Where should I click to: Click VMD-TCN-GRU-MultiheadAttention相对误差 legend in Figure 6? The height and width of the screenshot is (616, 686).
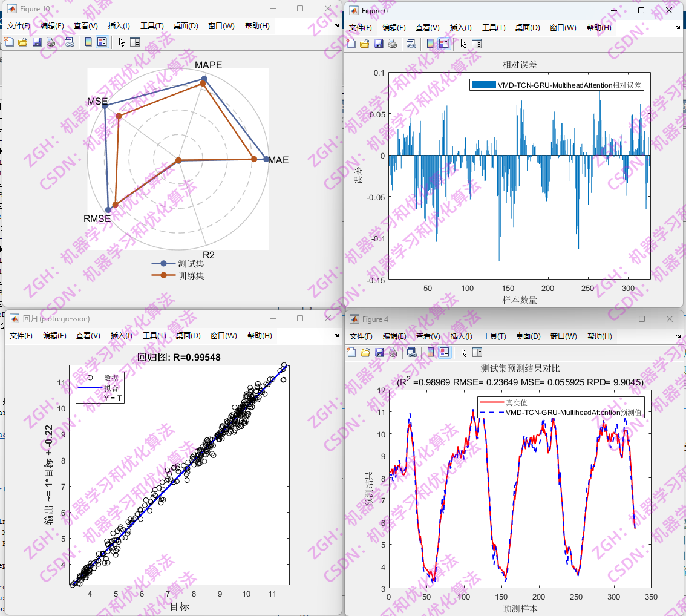pyautogui.click(x=557, y=85)
